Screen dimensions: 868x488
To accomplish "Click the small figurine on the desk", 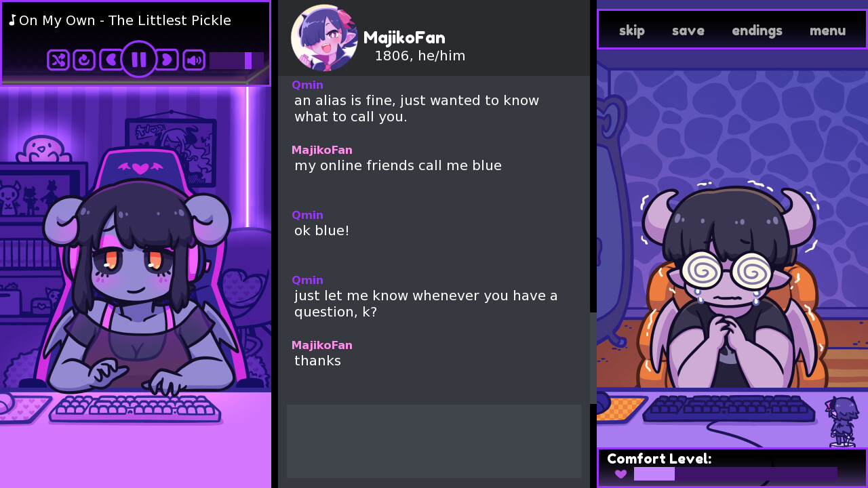I will 841,422.
